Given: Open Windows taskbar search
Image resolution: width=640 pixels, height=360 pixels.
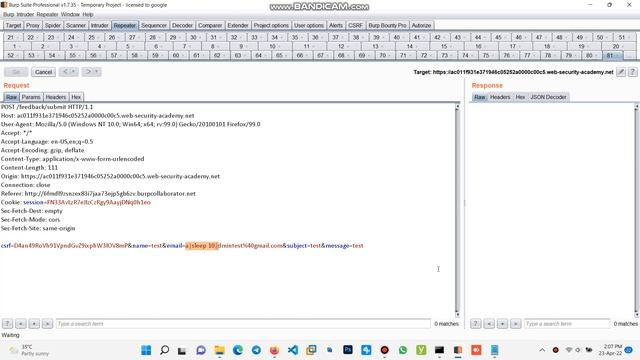Looking at the screenshot, I should point(164,350).
